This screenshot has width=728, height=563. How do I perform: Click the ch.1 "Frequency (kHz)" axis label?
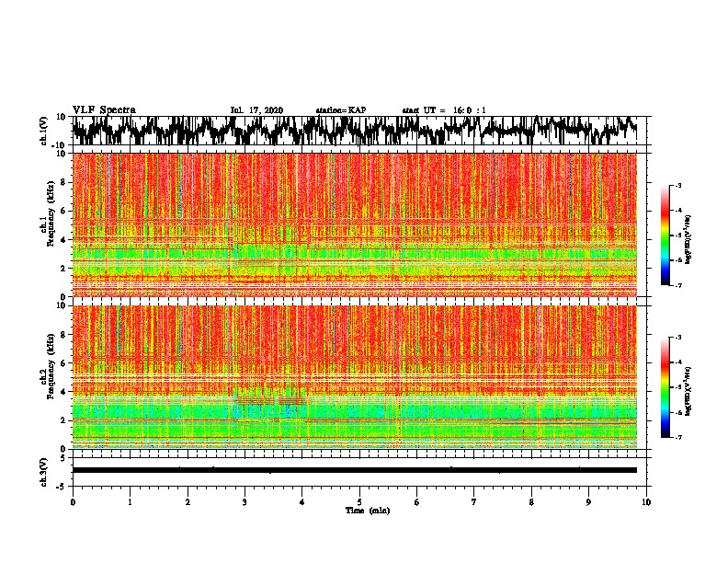click(51, 213)
